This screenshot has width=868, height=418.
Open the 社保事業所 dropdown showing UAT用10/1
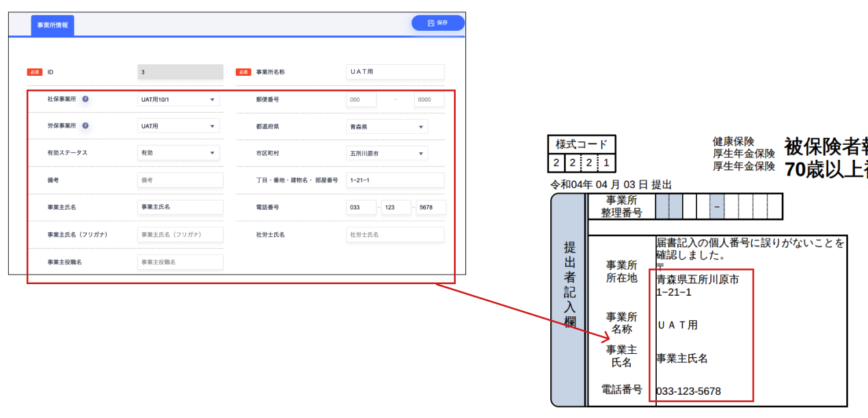pyautogui.click(x=178, y=100)
